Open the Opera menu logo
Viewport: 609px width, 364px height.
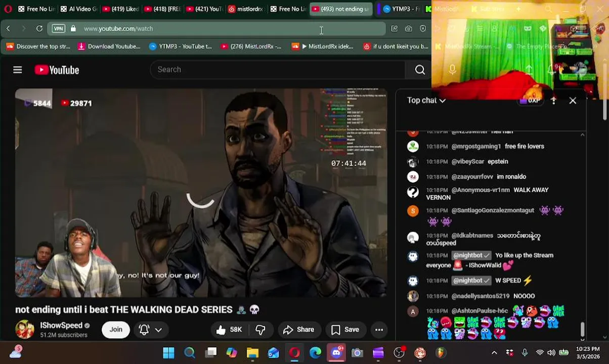(x=8, y=9)
